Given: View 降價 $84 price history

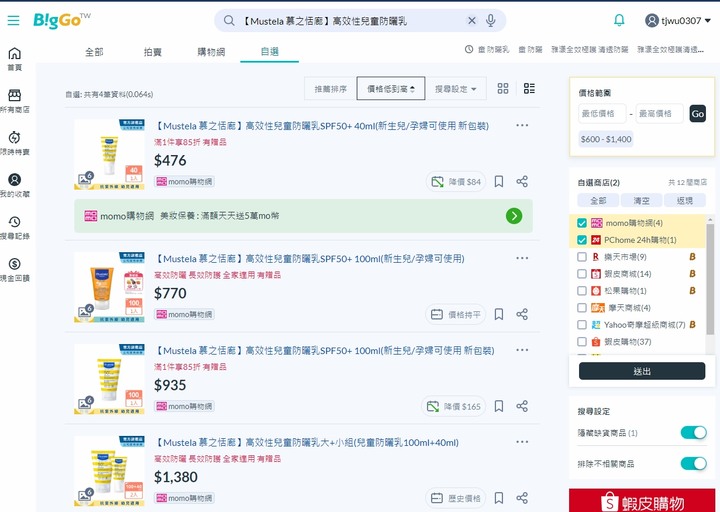Looking at the screenshot, I should 456,182.
